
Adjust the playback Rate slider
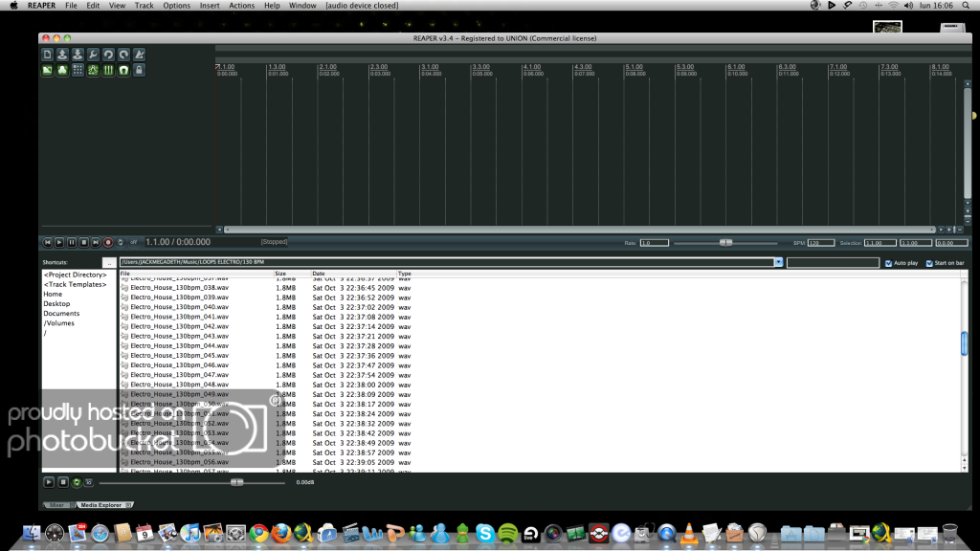pos(725,242)
